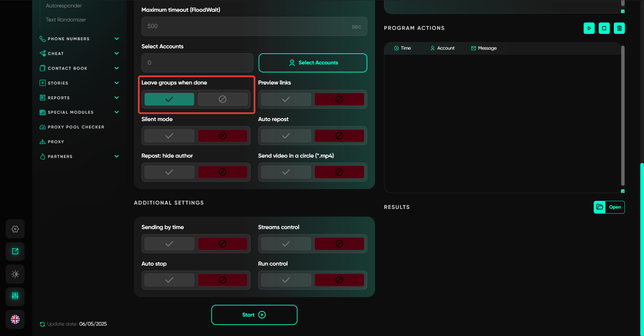Image resolution: width=644 pixels, height=336 pixels.
Task: Select the UK flag language icon
Action: tap(15, 319)
